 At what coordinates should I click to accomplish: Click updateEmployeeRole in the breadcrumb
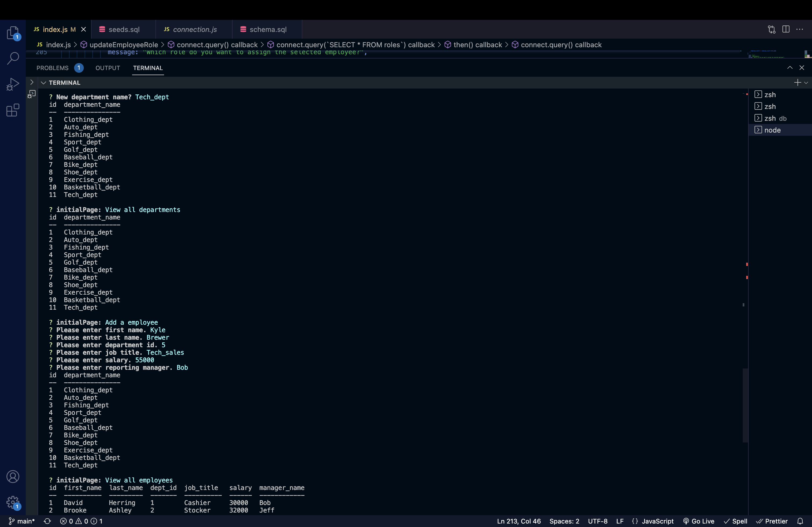click(124, 45)
